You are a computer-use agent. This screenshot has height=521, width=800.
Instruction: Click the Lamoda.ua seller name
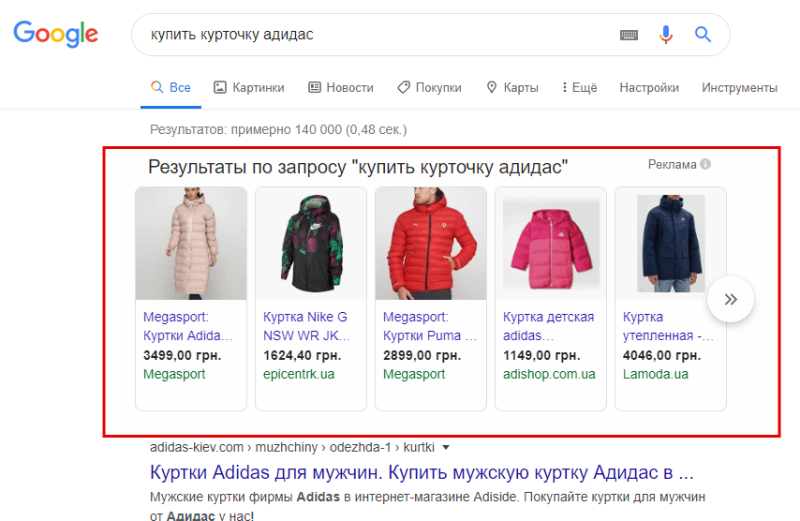point(655,374)
